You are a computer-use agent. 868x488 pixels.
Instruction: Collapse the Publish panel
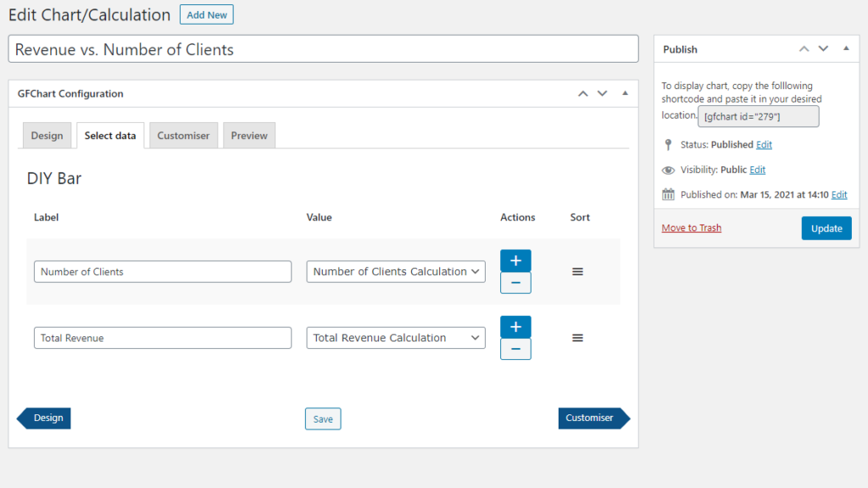(x=846, y=49)
